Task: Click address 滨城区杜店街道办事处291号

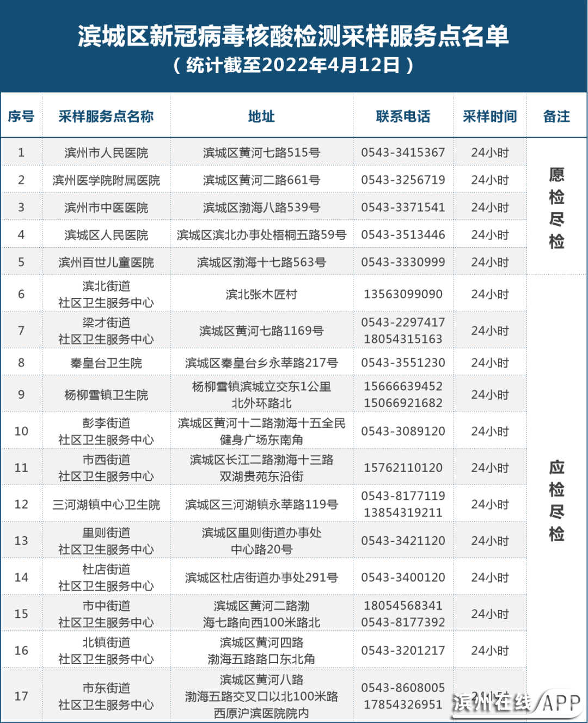Action: click(x=261, y=577)
